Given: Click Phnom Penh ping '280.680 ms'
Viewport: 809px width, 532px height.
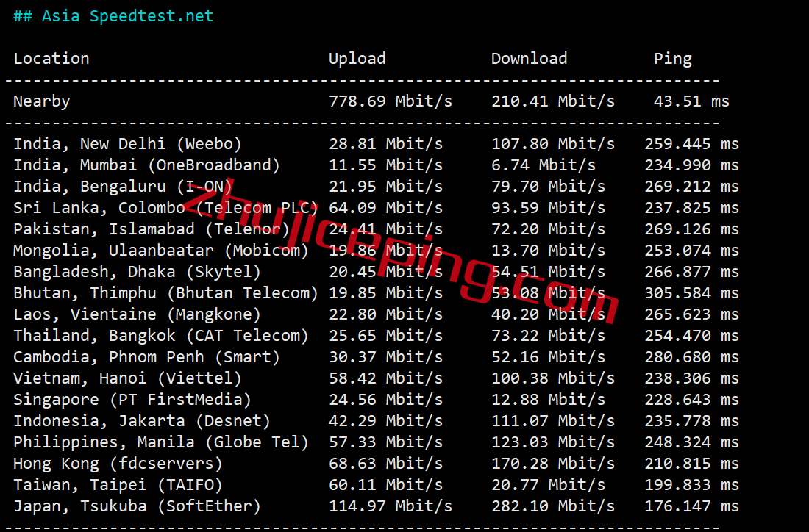Looking at the screenshot, I should pos(691,356).
